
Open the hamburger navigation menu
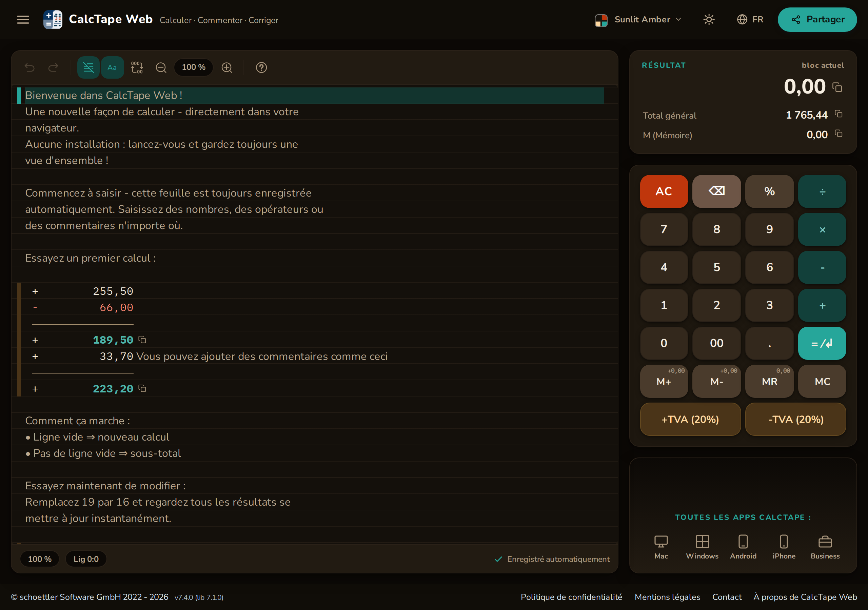23,20
